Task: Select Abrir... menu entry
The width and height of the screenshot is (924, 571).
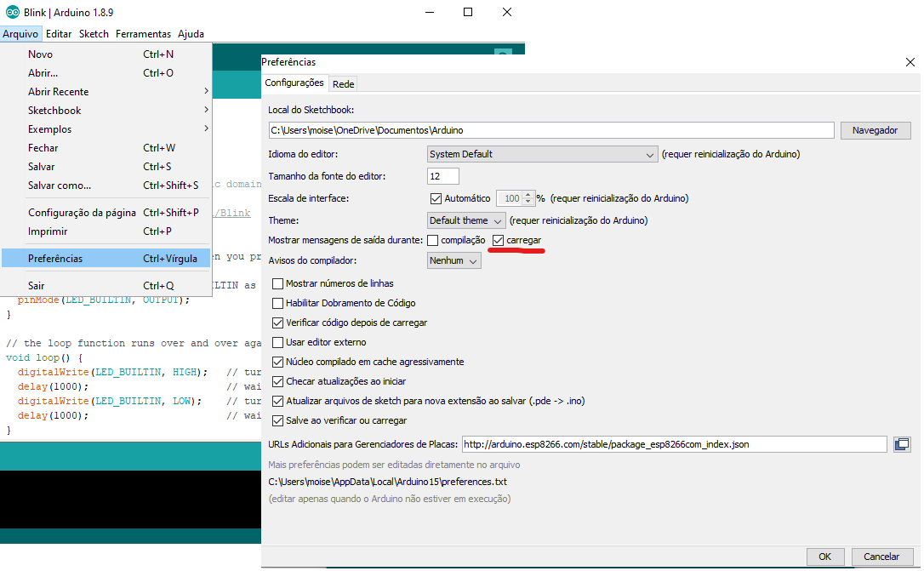Action: pyautogui.click(x=106, y=73)
